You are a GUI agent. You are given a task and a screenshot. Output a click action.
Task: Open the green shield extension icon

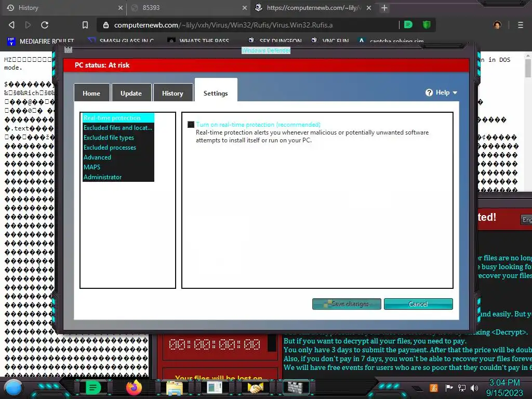[427, 24]
